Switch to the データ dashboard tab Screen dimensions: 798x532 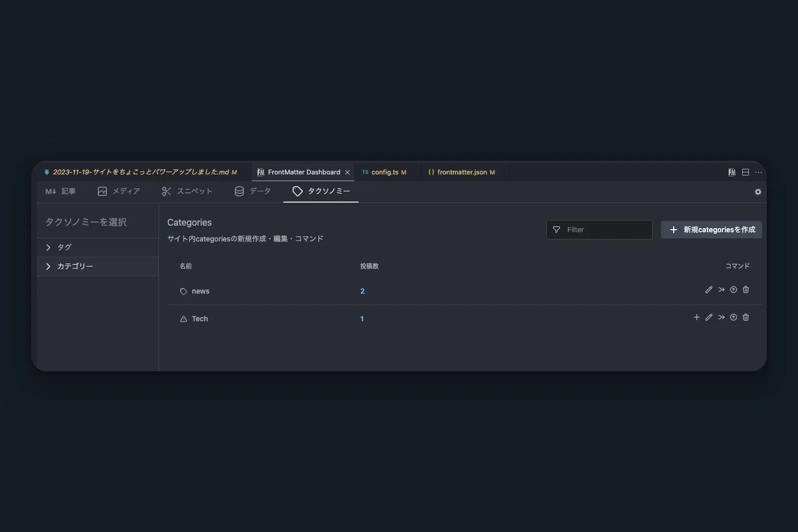coord(253,191)
